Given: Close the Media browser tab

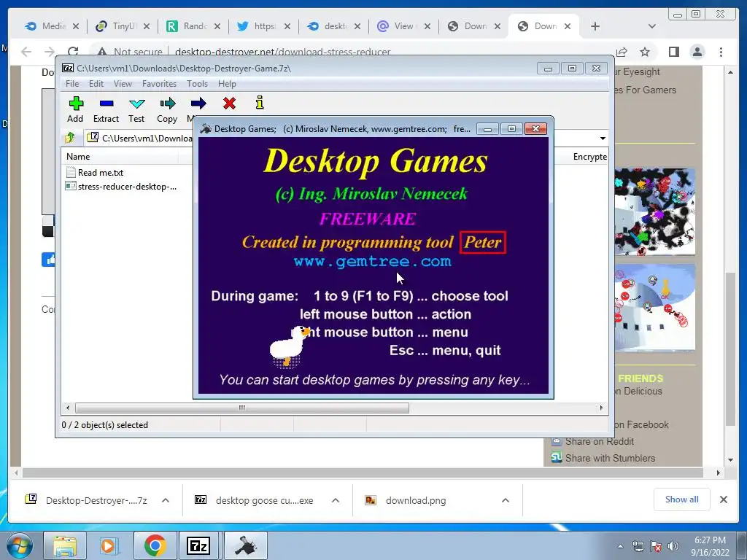Looking at the screenshot, I should (x=76, y=27).
